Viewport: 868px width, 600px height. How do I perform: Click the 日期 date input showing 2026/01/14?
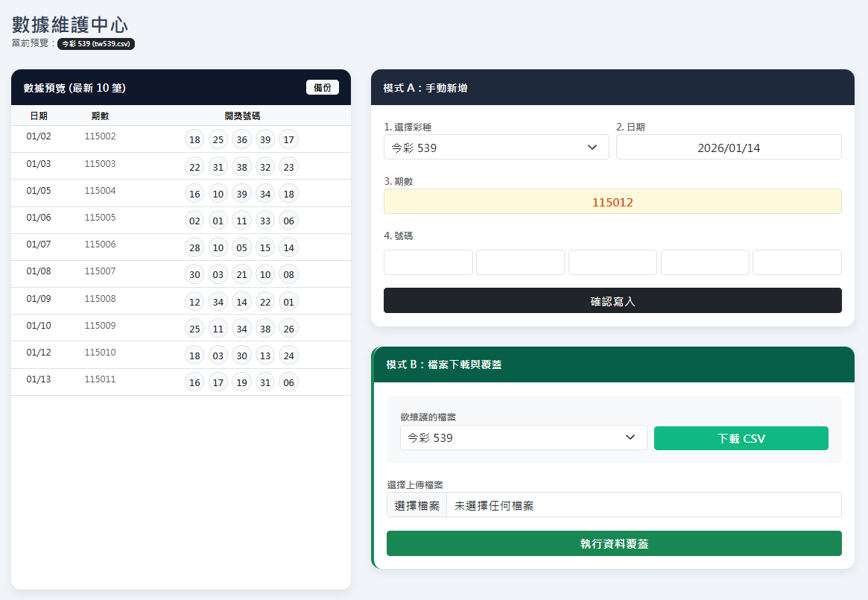[728, 147]
